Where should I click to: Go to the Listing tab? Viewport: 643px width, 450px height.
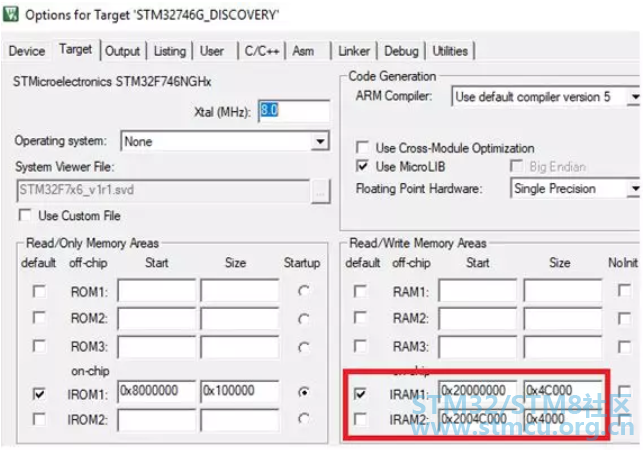point(169,51)
